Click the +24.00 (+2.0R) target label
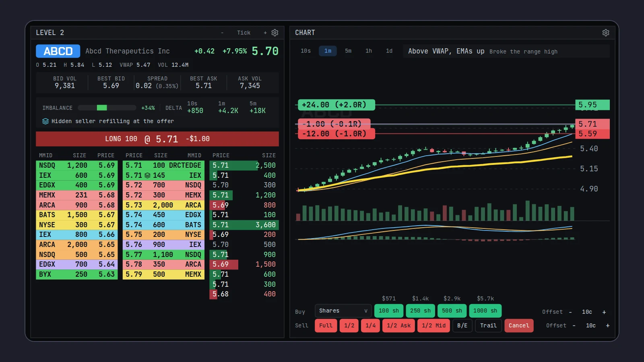644x362 pixels. pos(336,105)
